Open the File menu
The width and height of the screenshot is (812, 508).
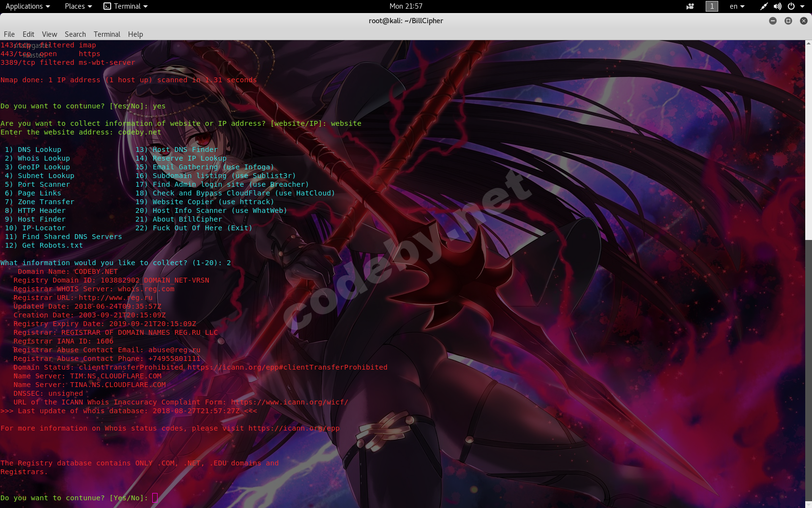tap(9, 34)
